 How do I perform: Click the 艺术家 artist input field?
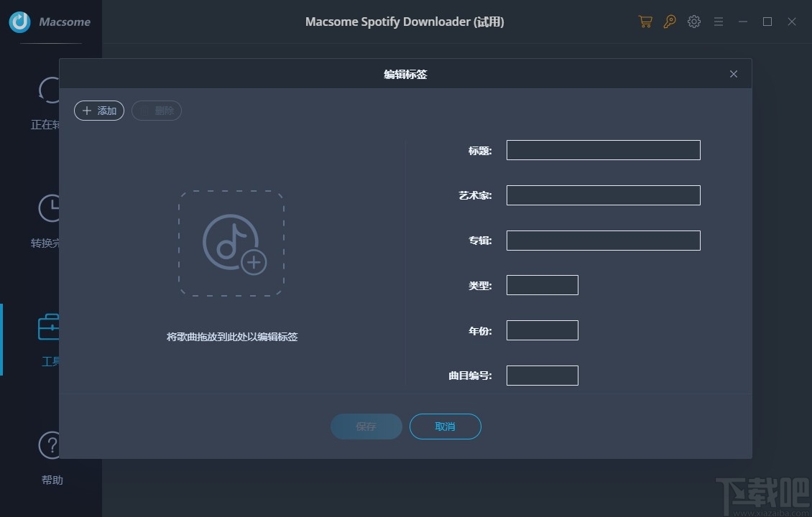[x=603, y=195]
